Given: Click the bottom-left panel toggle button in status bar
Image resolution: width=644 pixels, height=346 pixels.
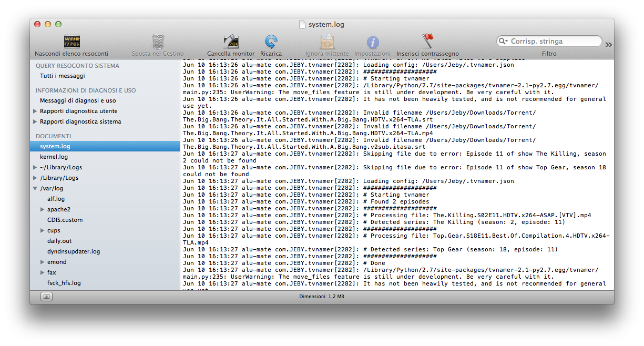Looking at the screenshot, I should point(46,297).
